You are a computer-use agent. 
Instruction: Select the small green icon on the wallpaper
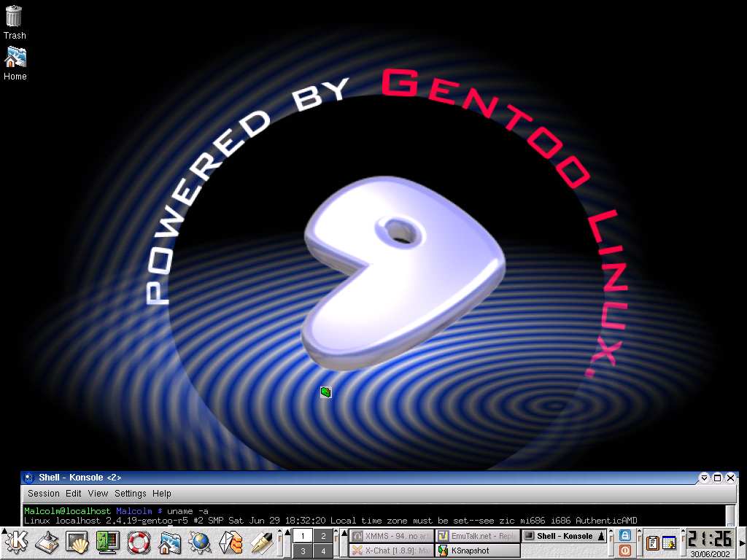(326, 392)
